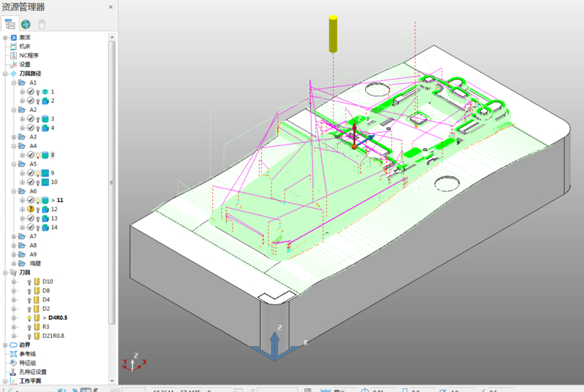Viewport: 584px width, 392px height.
Task: Select the NC程序 item icon
Action: coord(13,55)
